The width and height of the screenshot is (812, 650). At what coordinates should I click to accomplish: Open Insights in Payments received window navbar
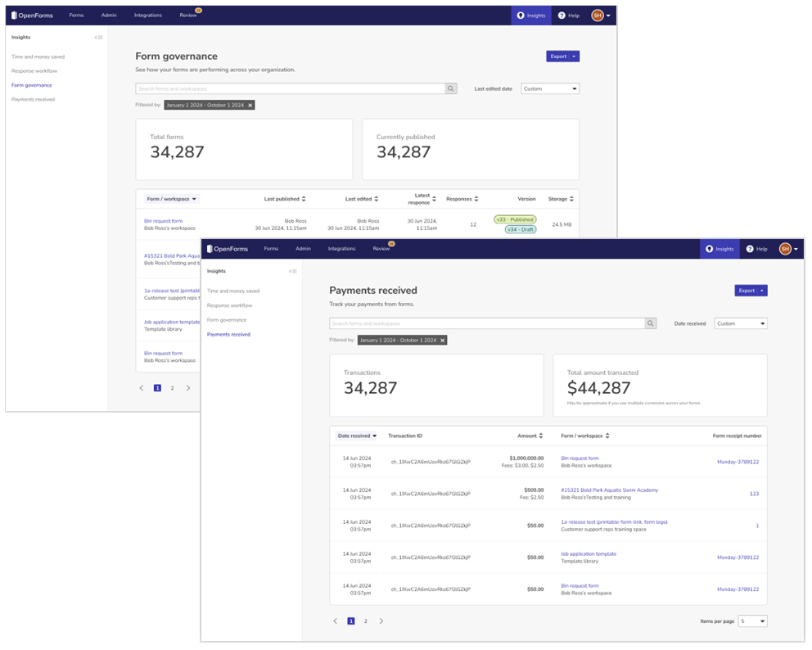click(720, 249)
